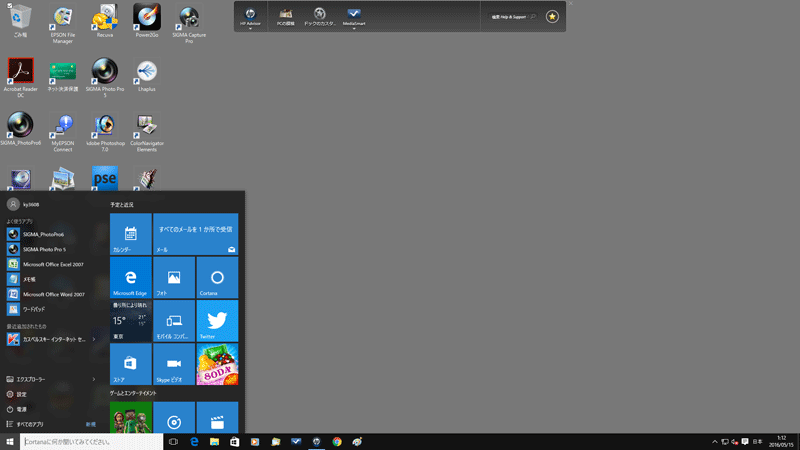The image size is (800, 450).
Task: Open MediaSmart in the HP dock
Action: coord(354,16)
